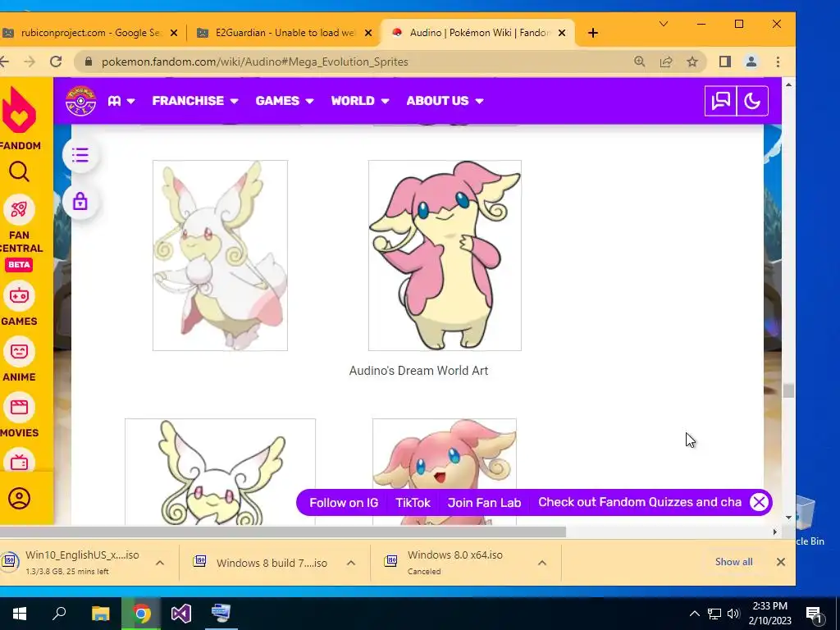Open Chrome profile avatar
Viewport: 840px width, 630px height.
coord(751,62)
